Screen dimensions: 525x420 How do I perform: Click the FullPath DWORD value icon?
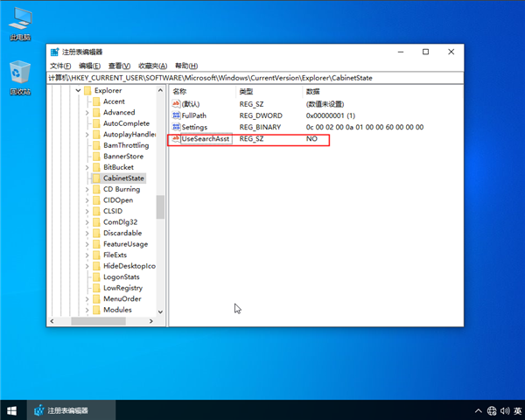(176, 115)
